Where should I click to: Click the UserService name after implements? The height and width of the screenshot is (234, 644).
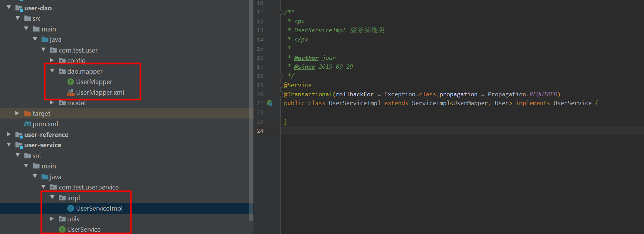tap(573, 103)
